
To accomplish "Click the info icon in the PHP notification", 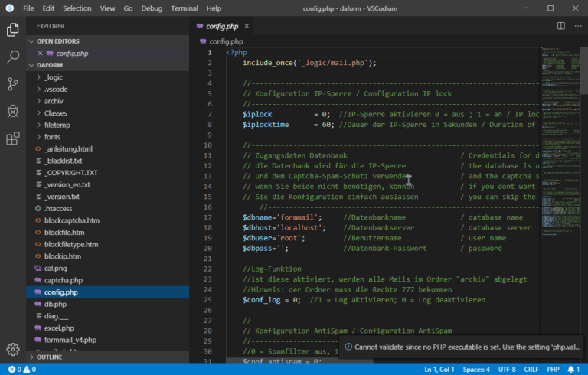I will coord(348,347).
